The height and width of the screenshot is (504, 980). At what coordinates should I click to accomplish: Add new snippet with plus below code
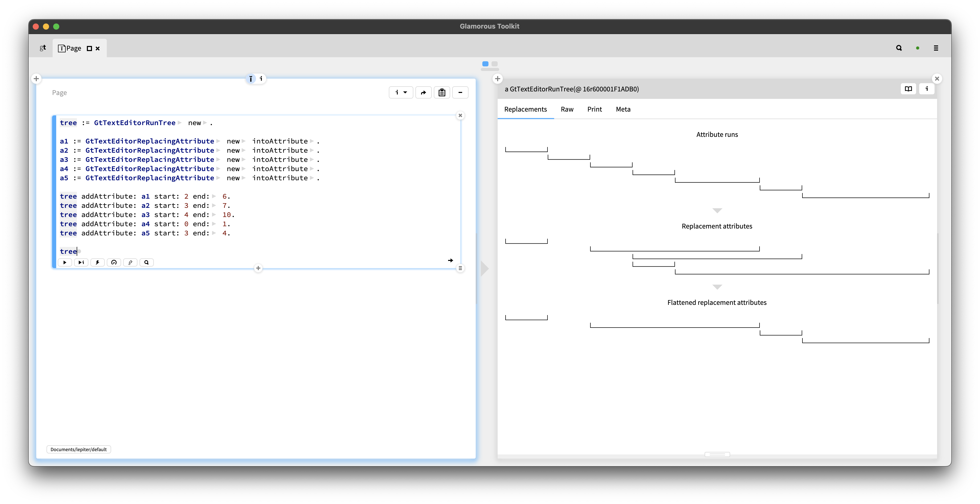tap(258, 268)
